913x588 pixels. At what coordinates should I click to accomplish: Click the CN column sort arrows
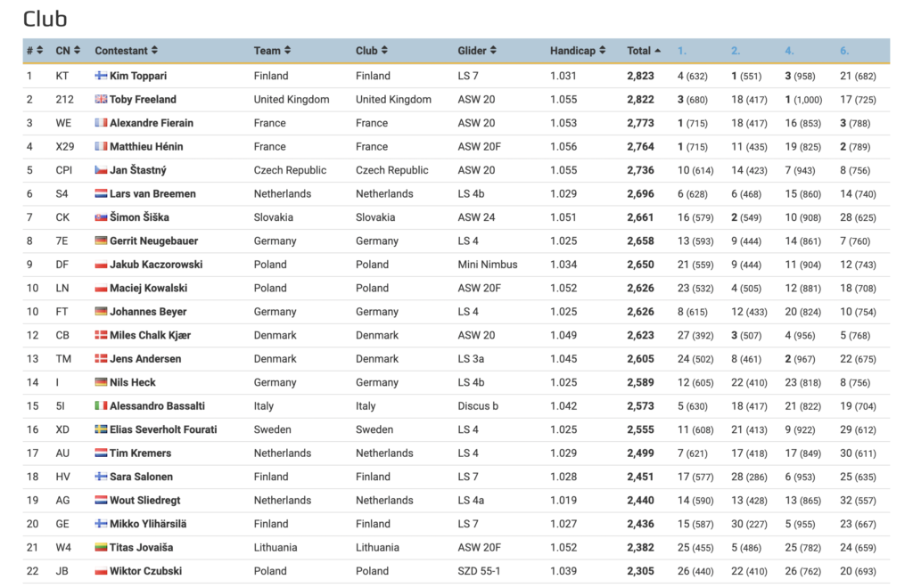click(77, 51)
